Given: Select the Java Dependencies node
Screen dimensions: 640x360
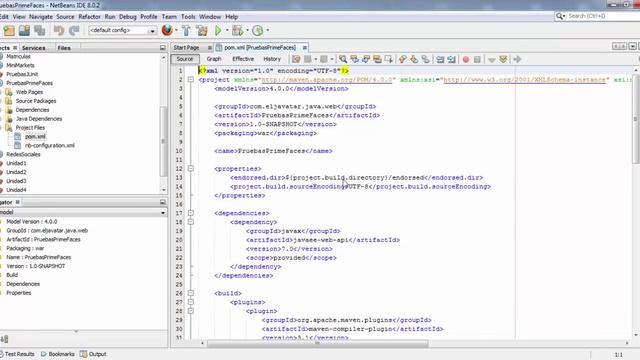Looking at the screenshot, I should pyautogui.click(x=39, y=119).
